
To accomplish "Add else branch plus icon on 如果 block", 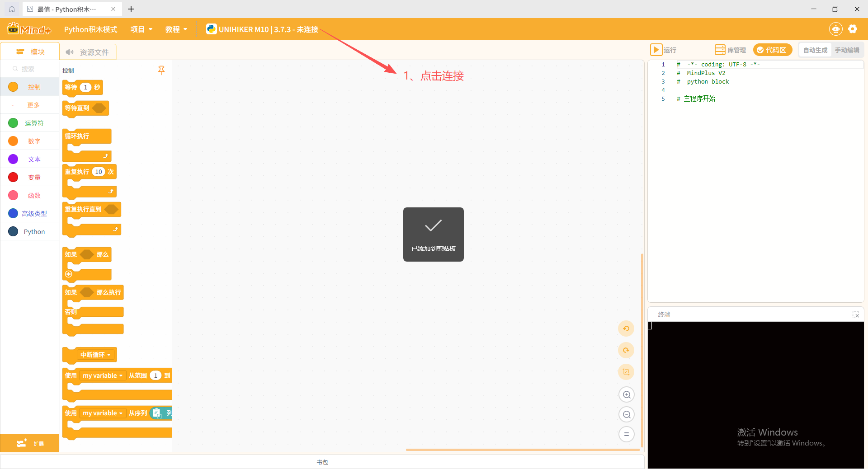I will [69, 274].
